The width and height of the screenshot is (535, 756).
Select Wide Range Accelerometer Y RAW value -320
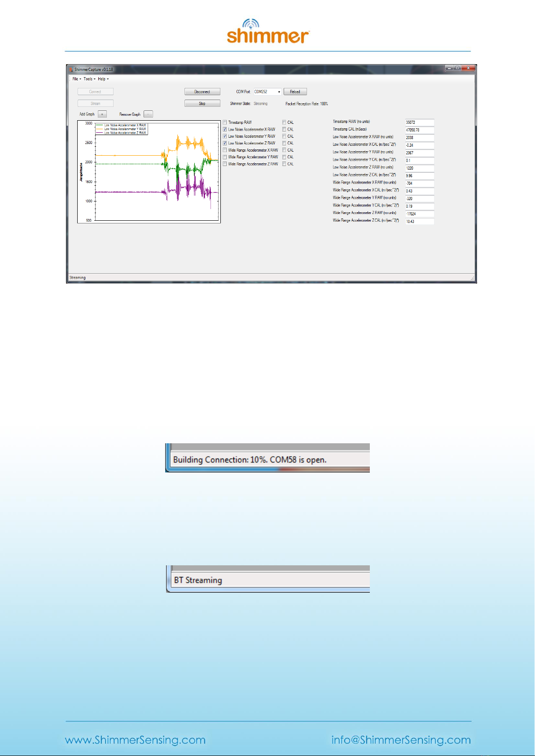click(420, 199)
